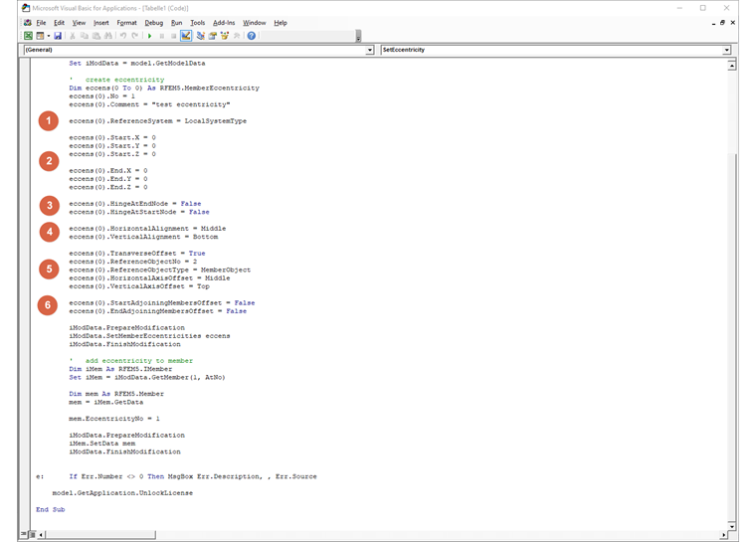Viewport: 756px width, 542px height.
Task: Click the Paste clipboard icon
Action: point(96,36)
